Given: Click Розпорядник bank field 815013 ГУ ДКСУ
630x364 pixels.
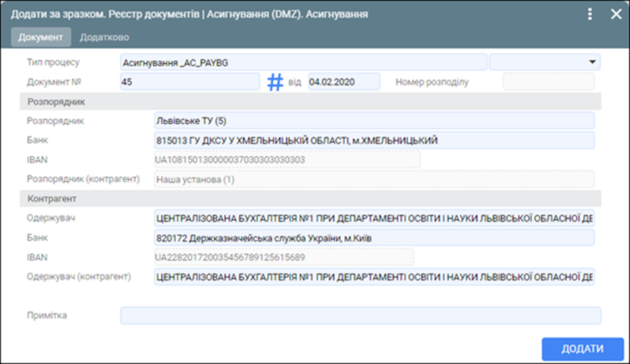Looking at the screenshot, I should pos(374,140).
